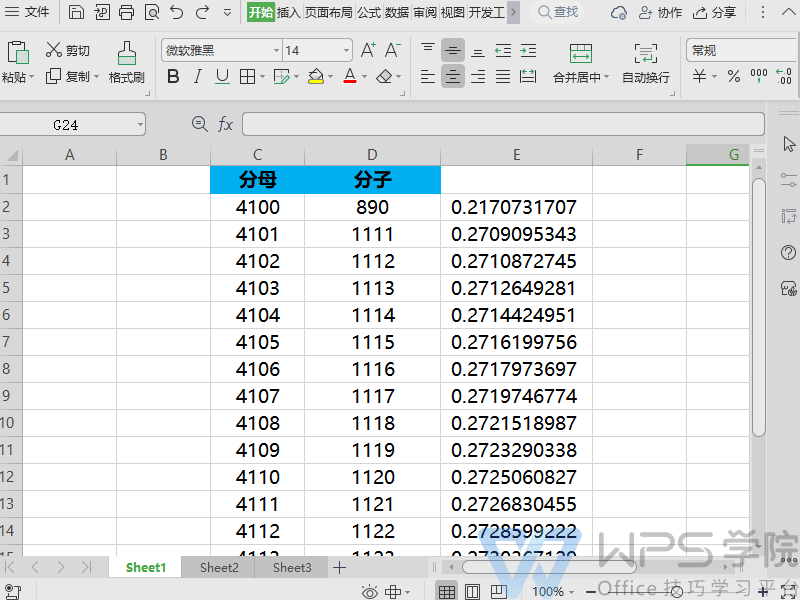Redo the last action
The image size is (800, 600).
[203, 12]
